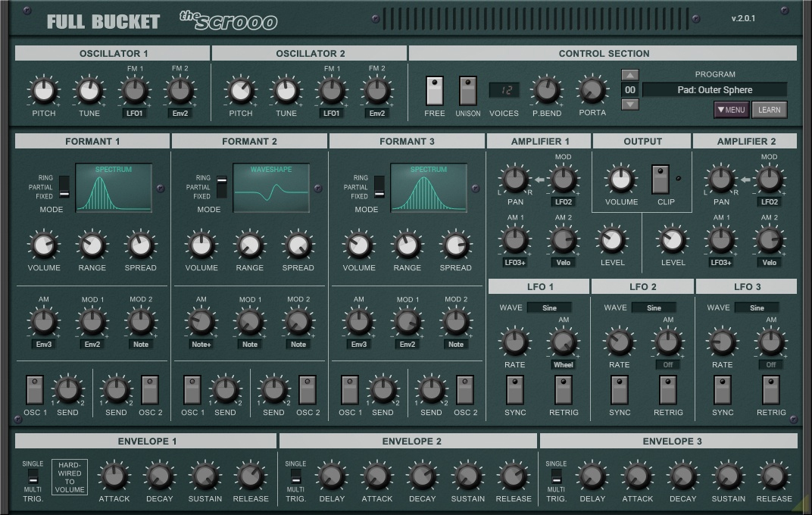Open Formant 2 AM source Note+
The image size is (812, 515).
(x=201, y=344)
